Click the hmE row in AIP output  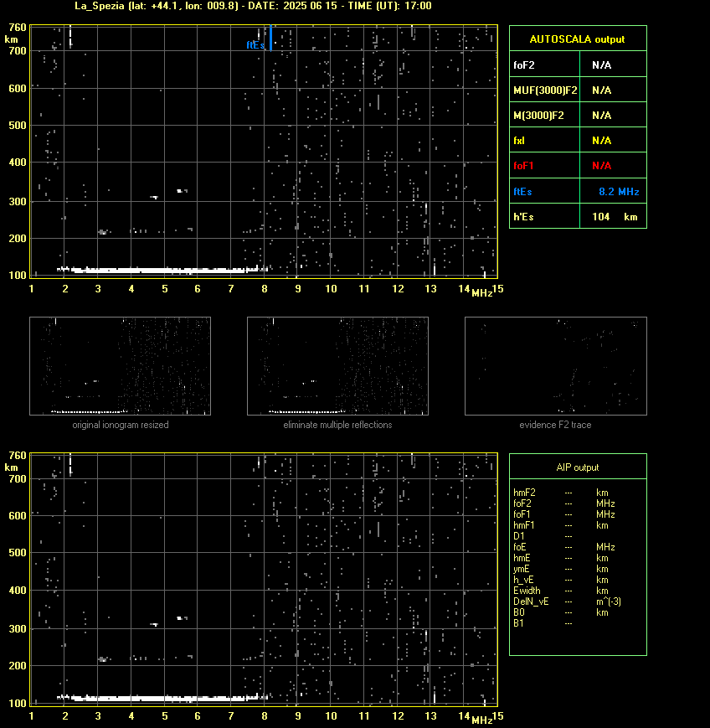click(561, 558)
